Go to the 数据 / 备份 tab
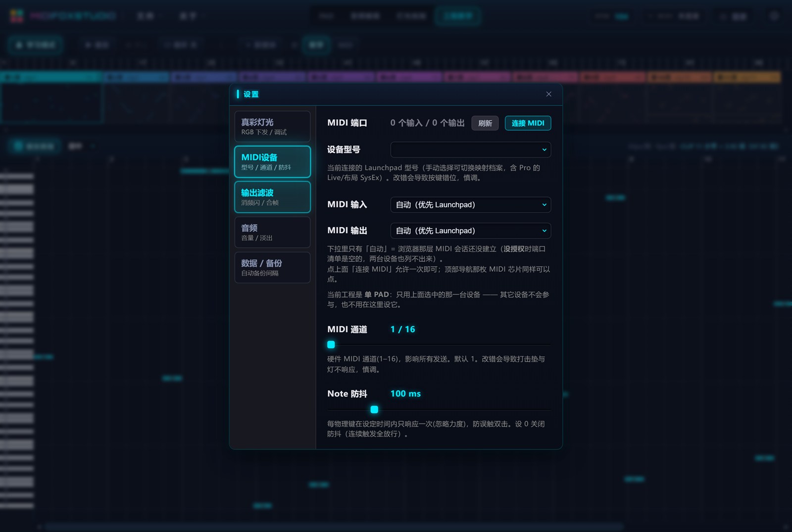The image size is (792, 532). (272, 268)
